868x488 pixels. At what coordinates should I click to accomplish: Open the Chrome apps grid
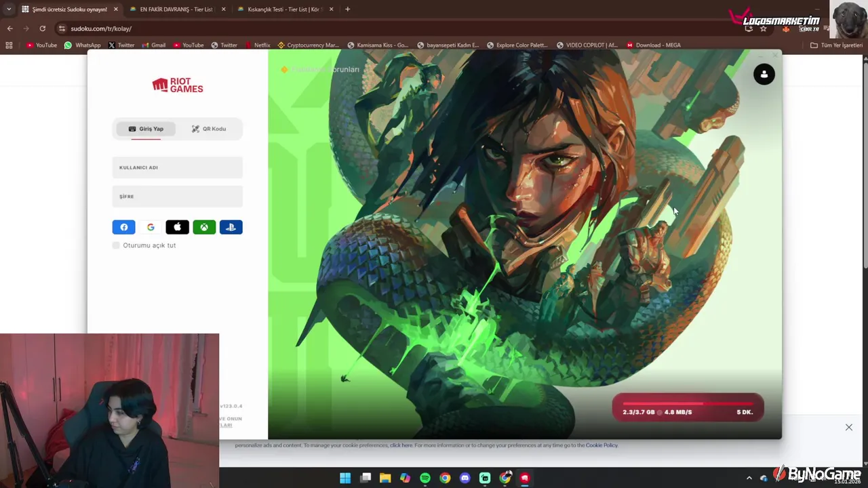pos(9,45)
